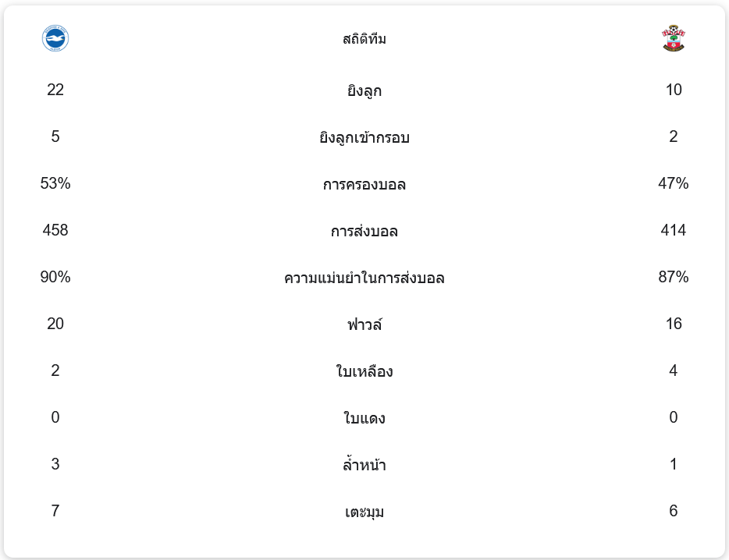This screenshot has height=560, width=729.
Task: Click the Brighton team logo
Action: 55,39
